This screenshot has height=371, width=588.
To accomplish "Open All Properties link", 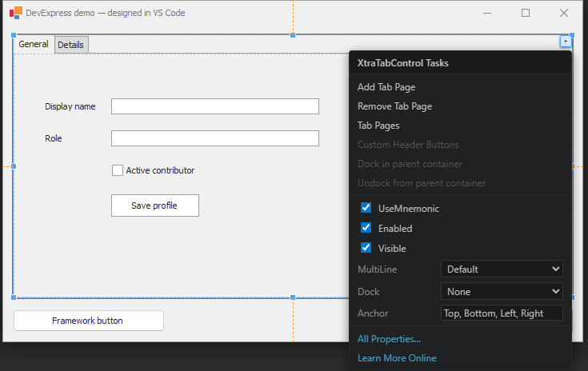I will click(390, 339).
